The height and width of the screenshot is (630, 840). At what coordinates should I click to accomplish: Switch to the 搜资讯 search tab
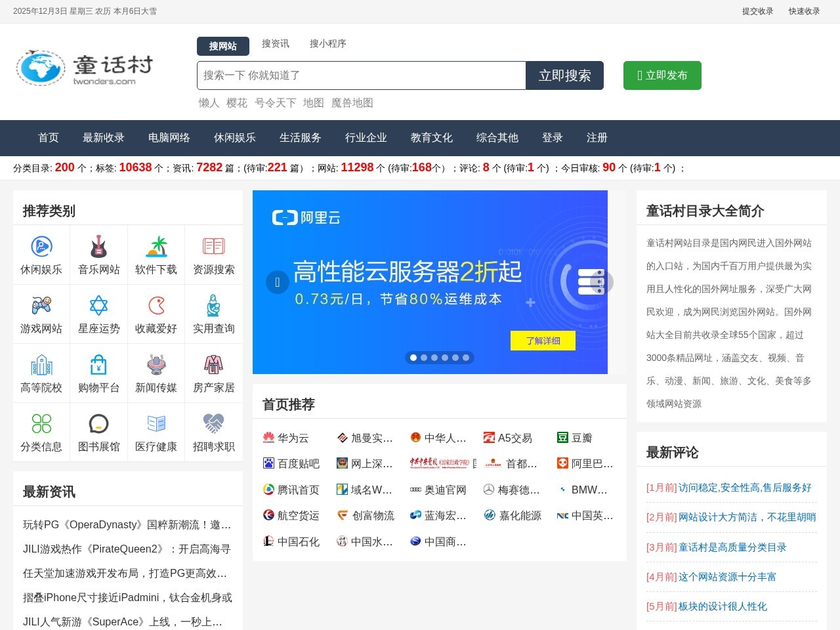275,43
